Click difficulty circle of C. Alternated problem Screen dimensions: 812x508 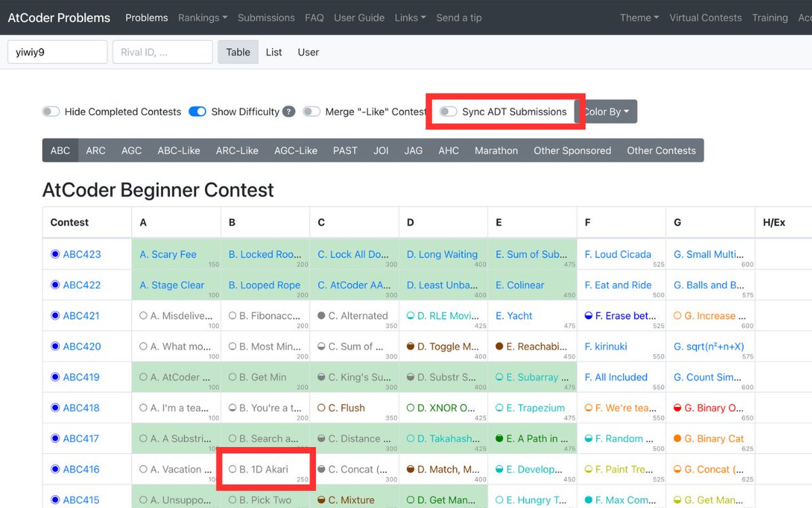[x=321, y=316]
